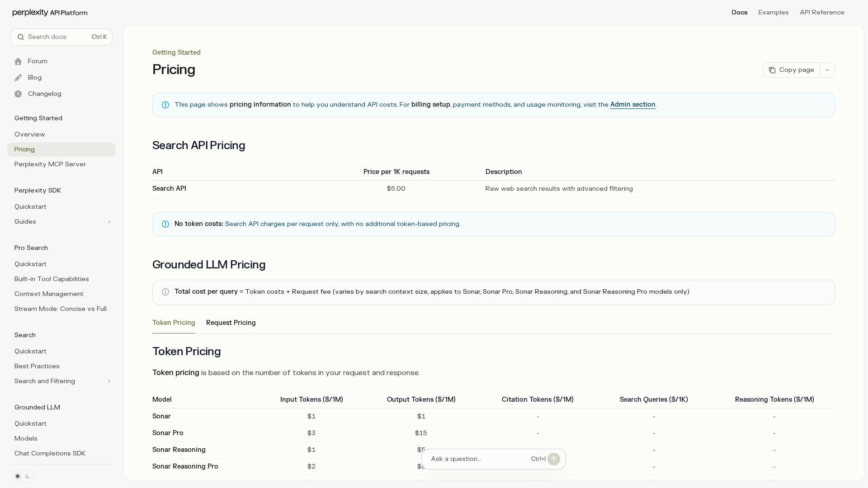This screenshot has width=868, height=488.
Task: Switch to light mode sun toggle
Action: pyautogui.click(x=18, y=476)
